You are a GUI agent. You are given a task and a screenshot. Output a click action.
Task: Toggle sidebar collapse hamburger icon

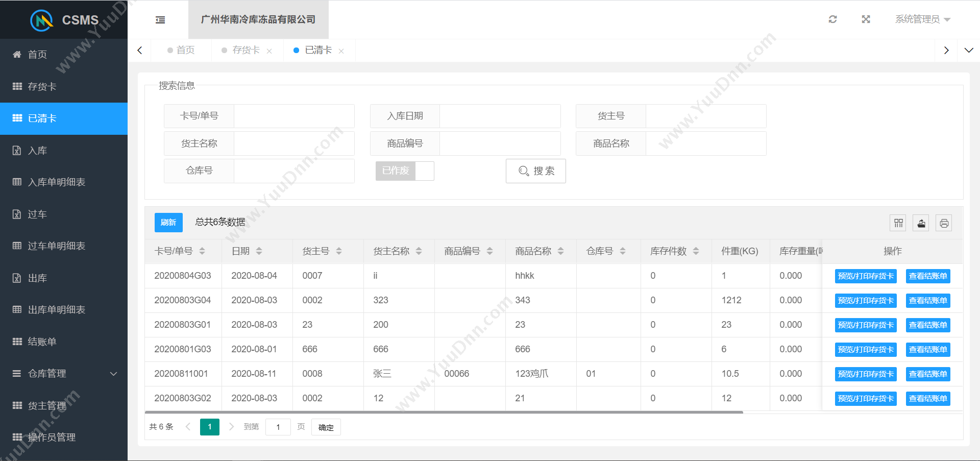point(160,20)
